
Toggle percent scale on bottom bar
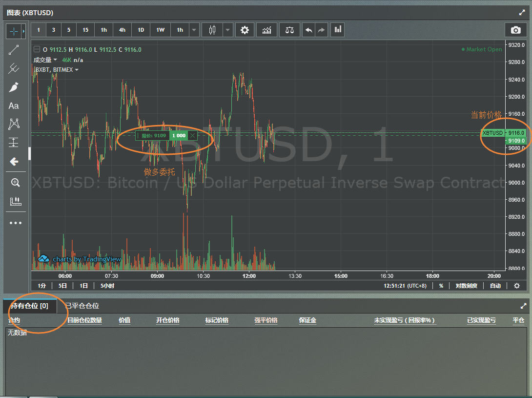pos(441,286)
